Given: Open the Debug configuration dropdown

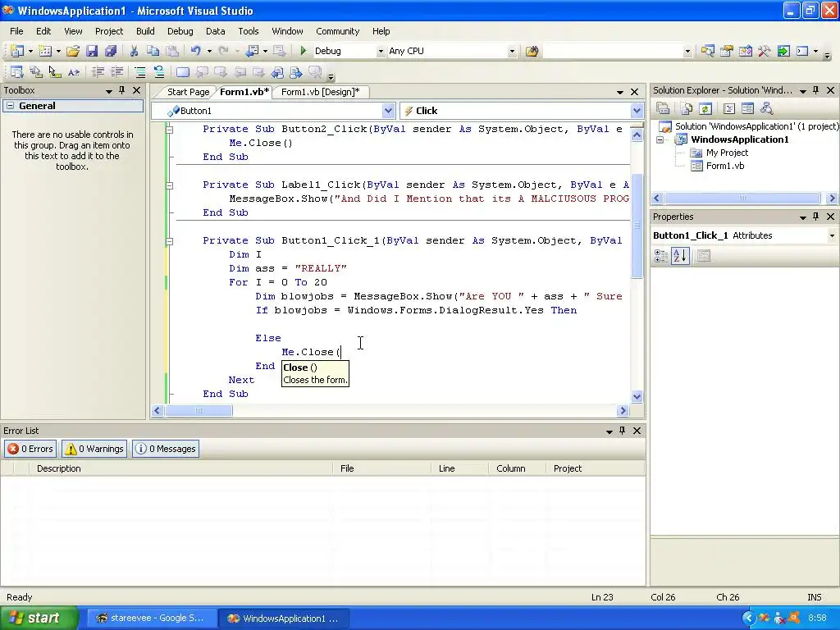Looking at the screenshot, I should click(381, 51).
